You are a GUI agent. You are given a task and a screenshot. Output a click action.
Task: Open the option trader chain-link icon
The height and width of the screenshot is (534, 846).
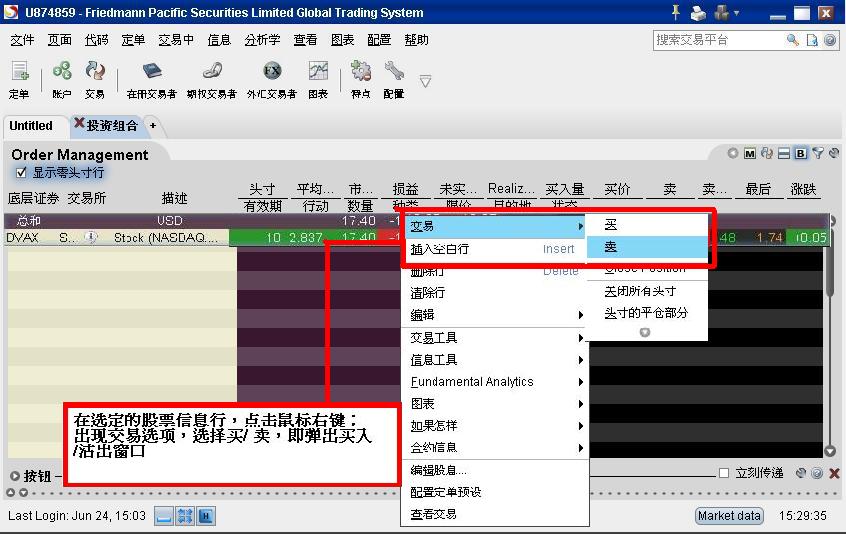(211, 72)
